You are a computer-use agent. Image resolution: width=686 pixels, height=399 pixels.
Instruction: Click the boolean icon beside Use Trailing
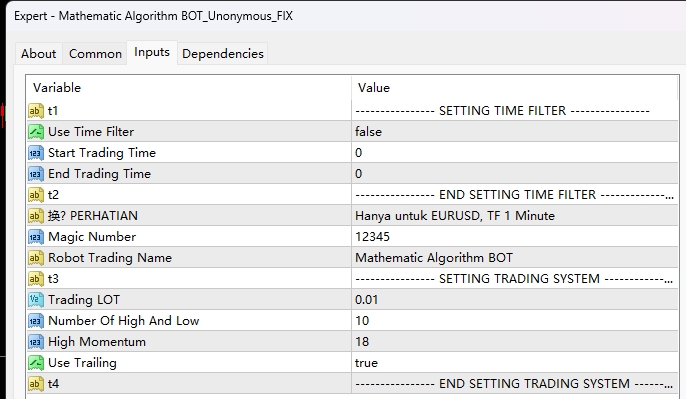(x=36, y=363)
